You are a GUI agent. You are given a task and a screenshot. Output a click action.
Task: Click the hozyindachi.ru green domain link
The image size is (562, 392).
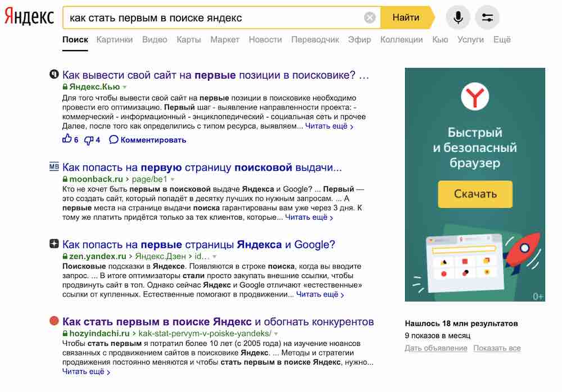[x=99, y=333]
